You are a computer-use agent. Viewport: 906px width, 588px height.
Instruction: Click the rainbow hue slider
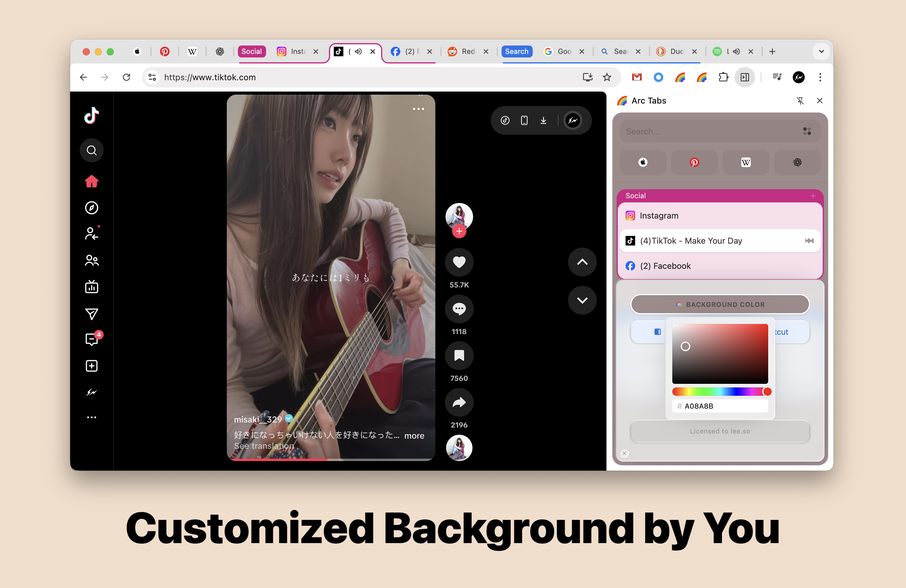point(720,392)
